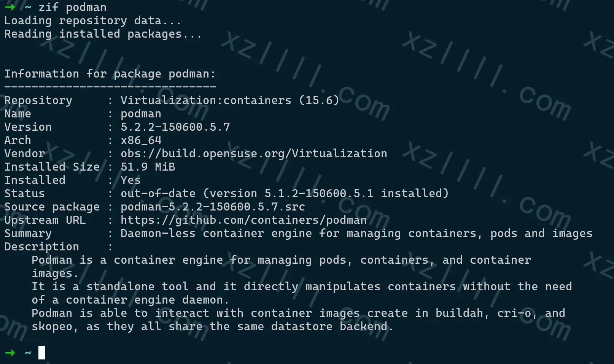Click the "out-of-date" status text

coord(158,194)
